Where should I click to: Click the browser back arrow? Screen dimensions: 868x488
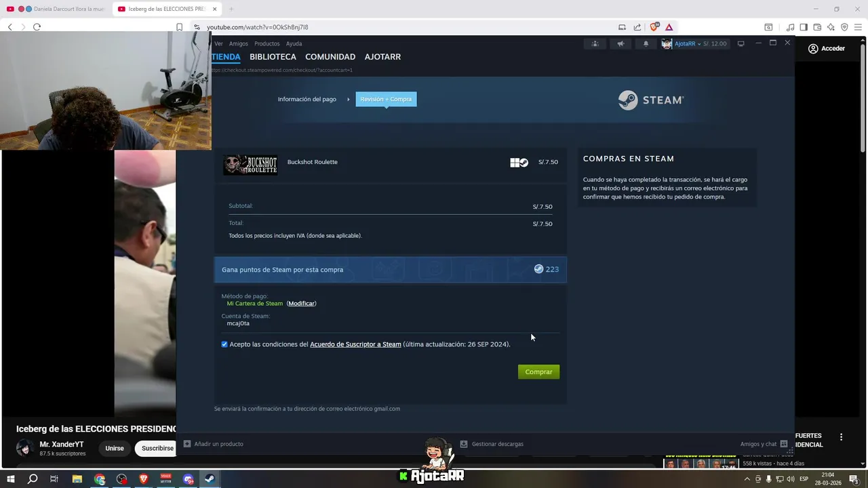tap(9, 27)
